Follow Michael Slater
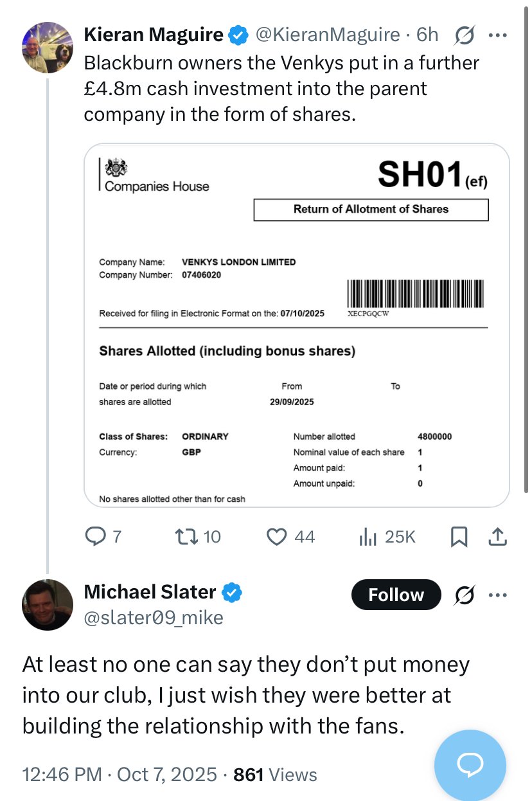Screen dimensions: 532x801 click(x=396, y=595)
